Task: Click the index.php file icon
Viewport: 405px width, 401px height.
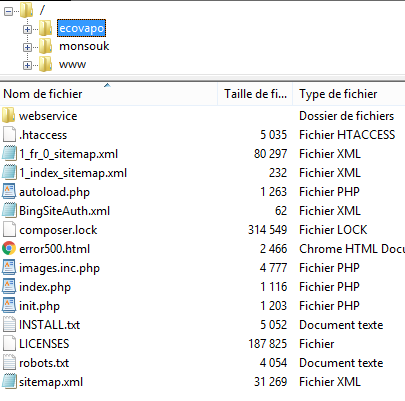Action: (x=9, y=287)
